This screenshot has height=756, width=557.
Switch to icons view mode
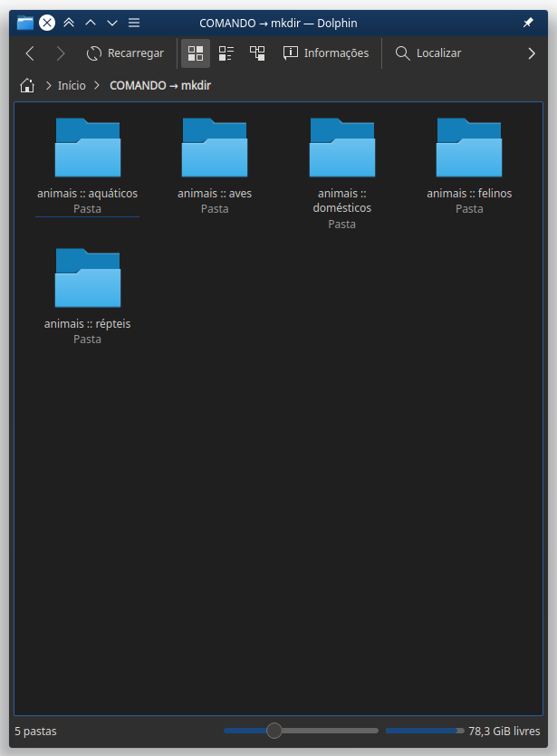(196, 53)
